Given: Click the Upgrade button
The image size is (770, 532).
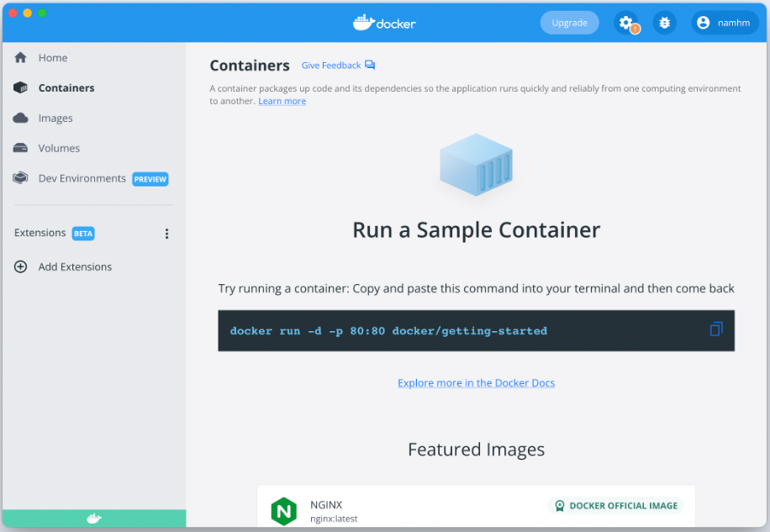Looking at the screenshot, I should click(x=570, y=23).
